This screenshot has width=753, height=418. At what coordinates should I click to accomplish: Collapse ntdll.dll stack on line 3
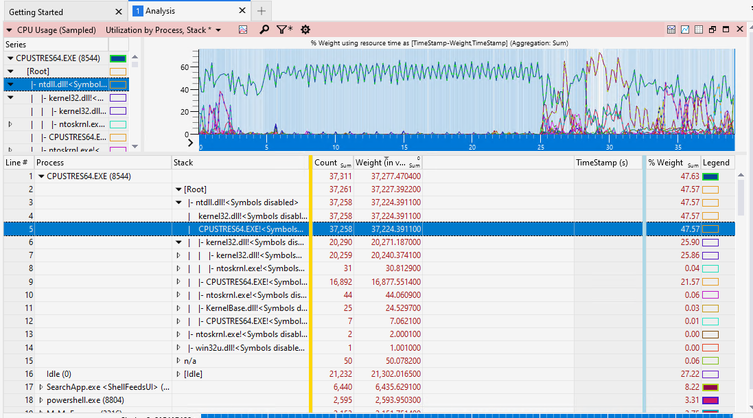point(179,202)
